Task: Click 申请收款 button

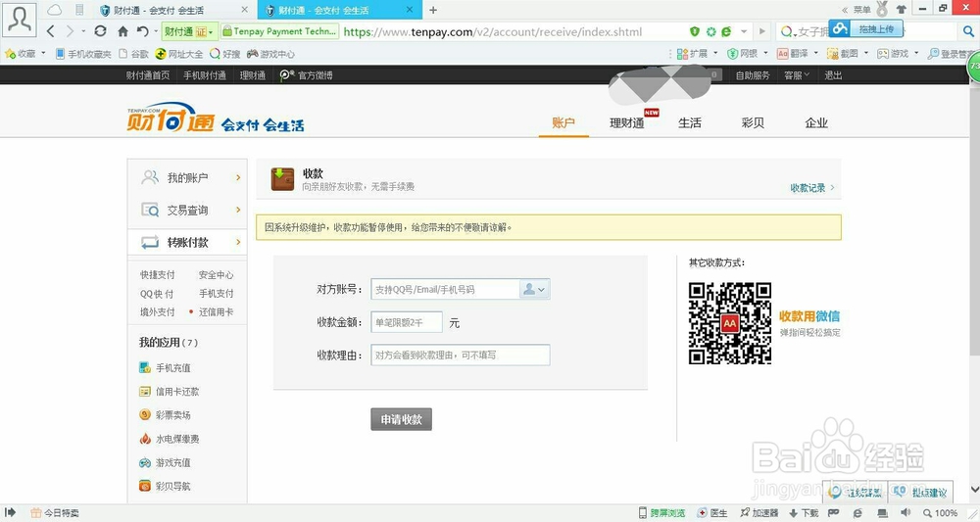Action: tap(401, 419)
